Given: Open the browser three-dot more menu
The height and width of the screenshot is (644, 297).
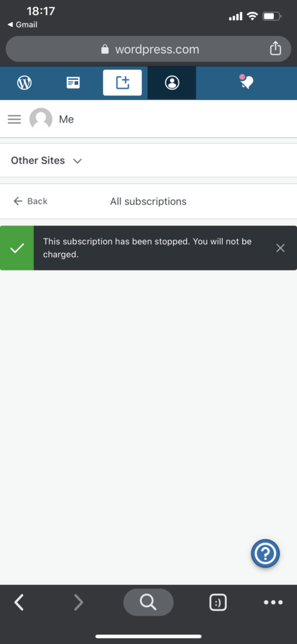Looking at the screenshot, I should [x=273, y=602].
